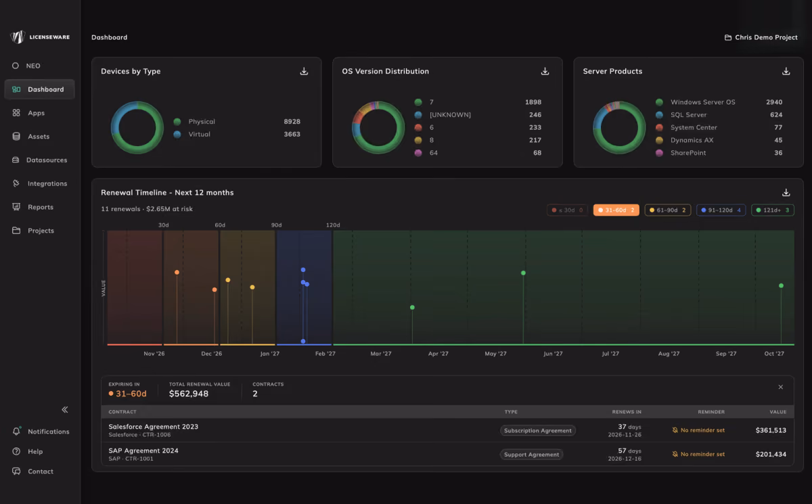Click the topmost blue renewal marker
This screenshot has width=812, height=504.
click(x=303, y=269)
